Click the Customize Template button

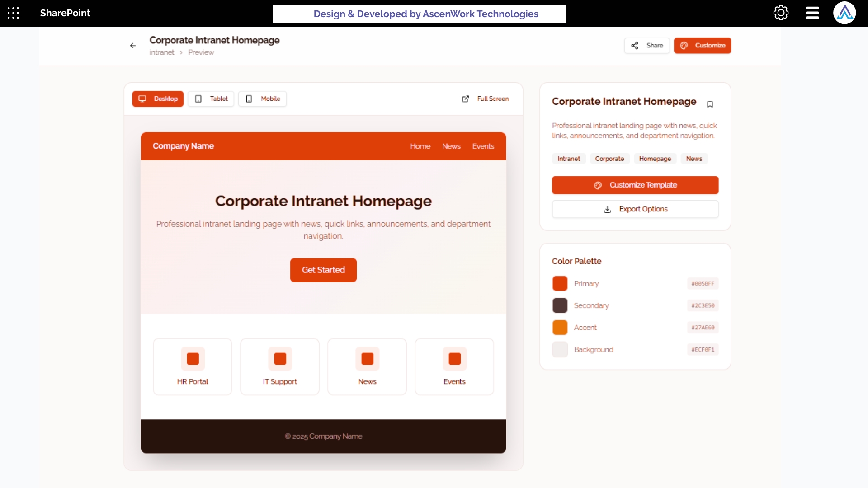635,185
